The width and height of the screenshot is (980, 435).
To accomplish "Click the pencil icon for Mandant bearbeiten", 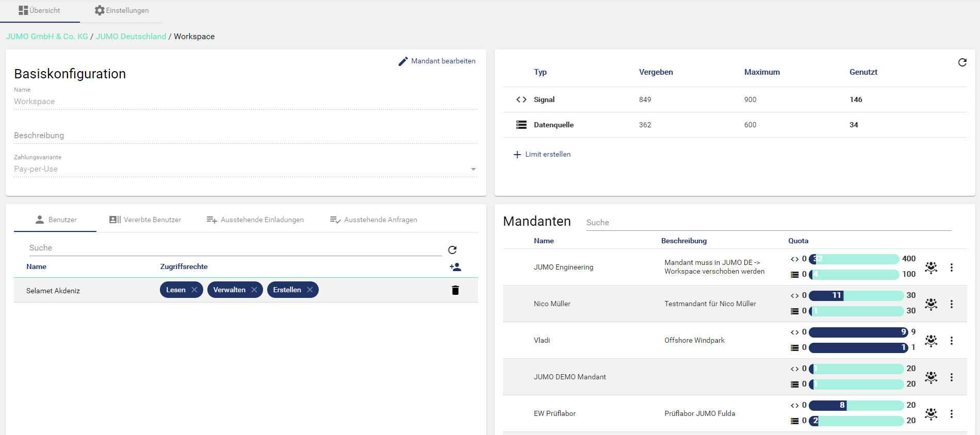I will (x=403, y=61).
